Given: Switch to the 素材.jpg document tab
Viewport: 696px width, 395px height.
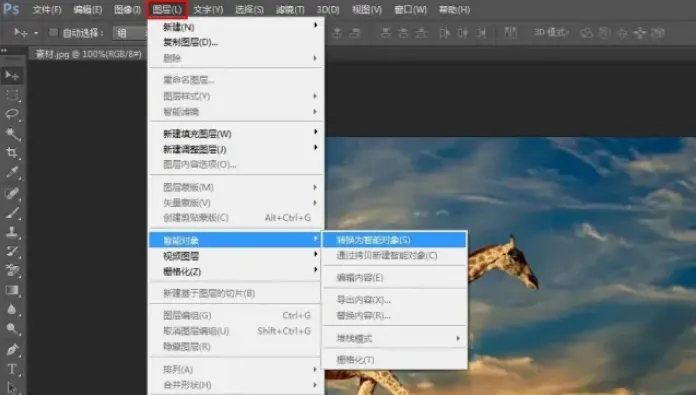Looking at the screenshot, I should pyautogui.click(x=88, y=54).
